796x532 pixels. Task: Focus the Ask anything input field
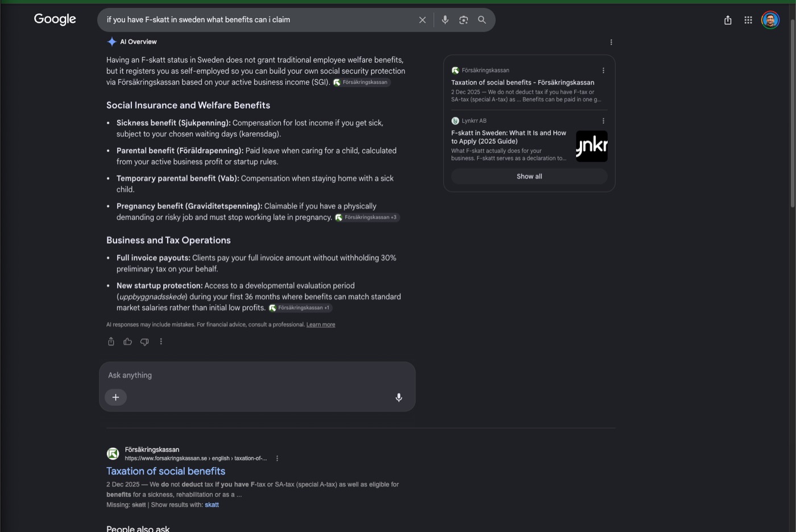point(257,375)
